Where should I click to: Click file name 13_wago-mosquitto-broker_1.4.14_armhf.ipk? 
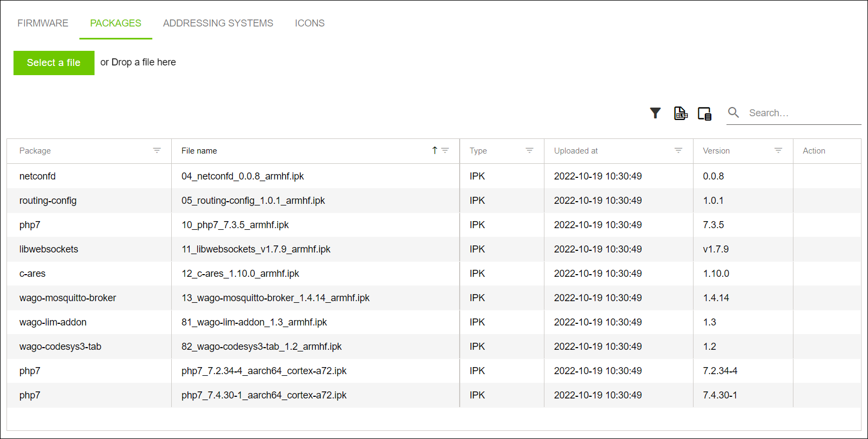click(x=275, y=298)
